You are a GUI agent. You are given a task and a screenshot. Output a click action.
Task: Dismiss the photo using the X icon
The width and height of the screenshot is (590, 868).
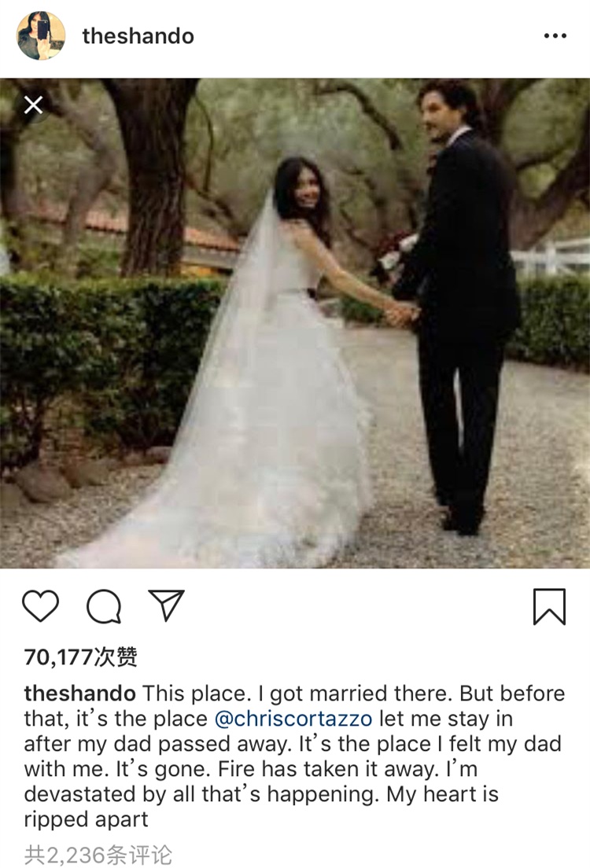pos(33,105)
